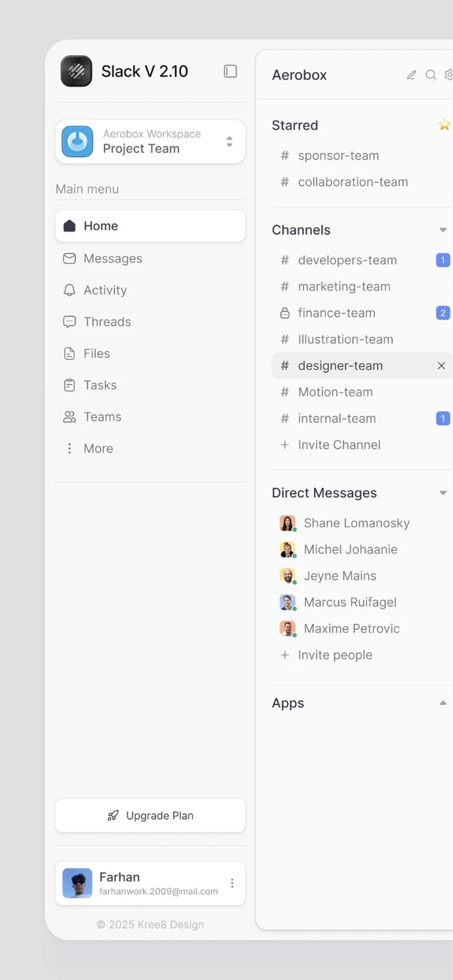Viewport: 453px width, 980px height.
Task: Open the Aerobox Workspace switcher dropdown
Action: tap(150, 141)
